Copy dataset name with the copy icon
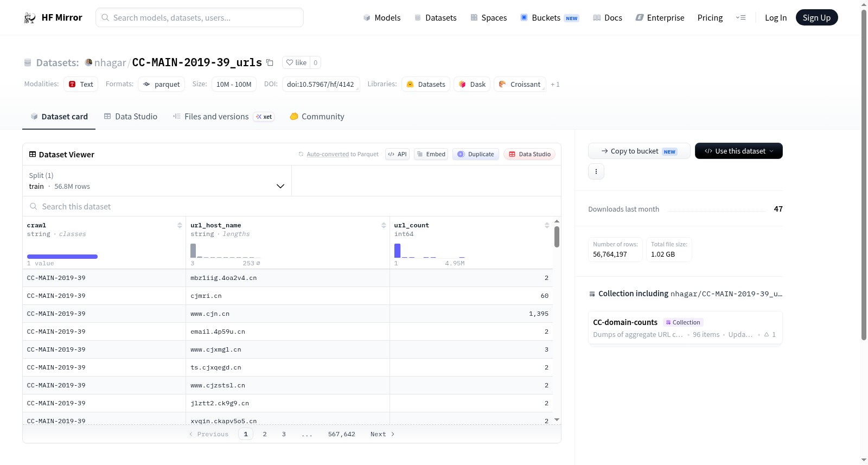Image resolution: width=868 pixels, height=465 pixels. point(270,62)
